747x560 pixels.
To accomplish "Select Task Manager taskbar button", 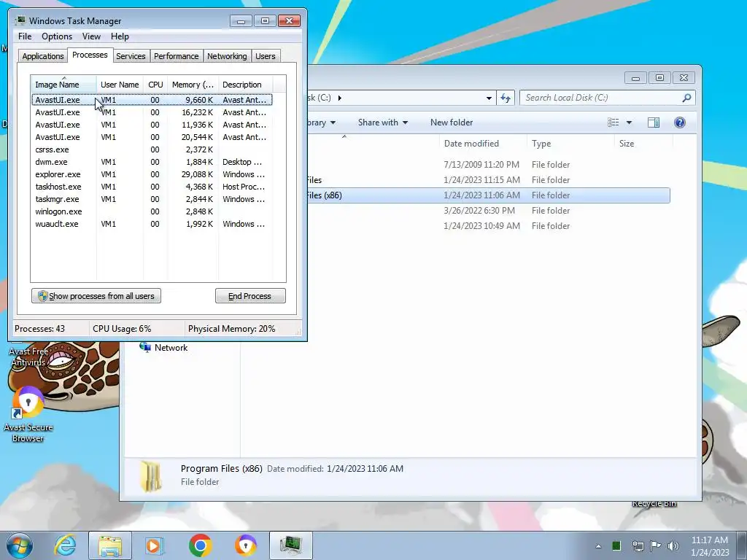I will coord(290,545).
